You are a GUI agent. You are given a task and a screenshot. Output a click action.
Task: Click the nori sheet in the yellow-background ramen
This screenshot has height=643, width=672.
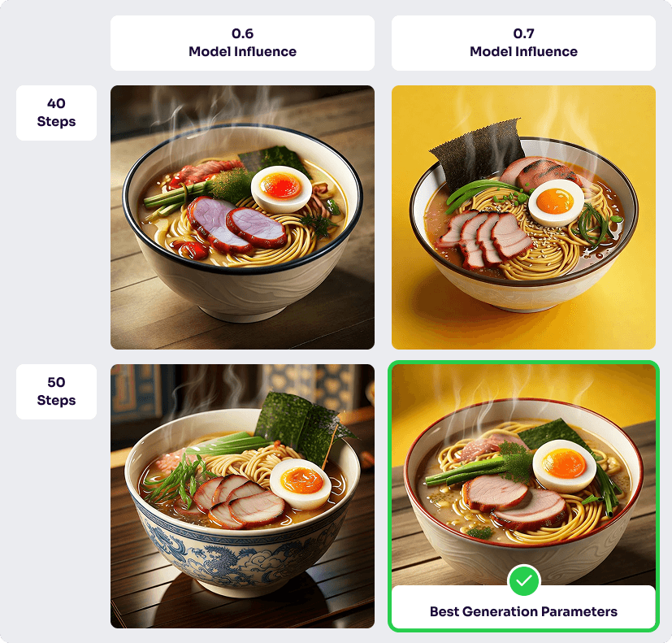[x=478, y=152]
